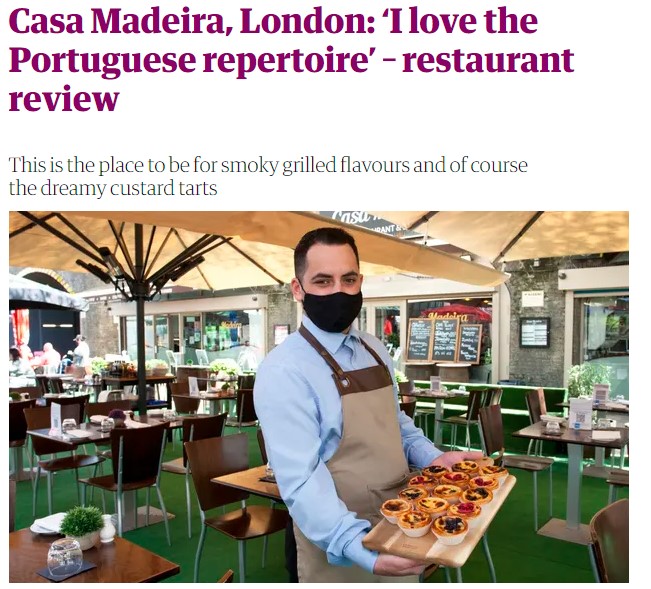Click the framed menu on the brick wall
Viewport: 651px width, 589px height.
coord(534,332)
